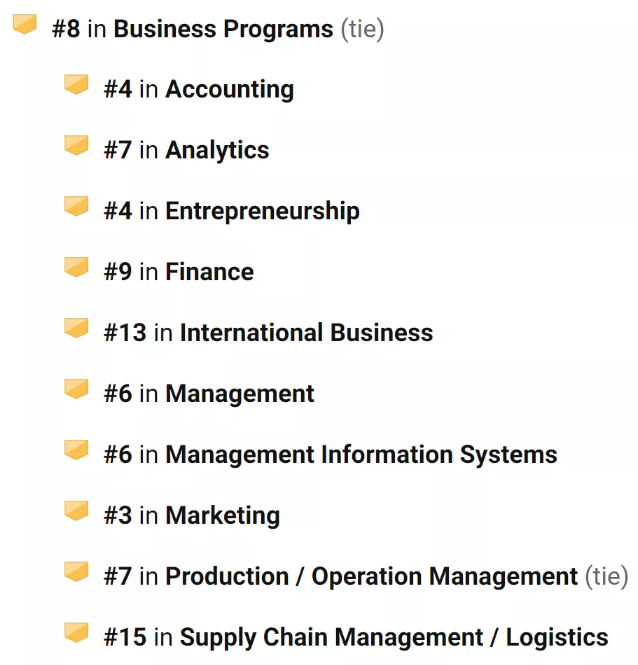Click the badge icon next to Accounting
The width and height of the screenshot is (638, 665).
pos(76,84)
